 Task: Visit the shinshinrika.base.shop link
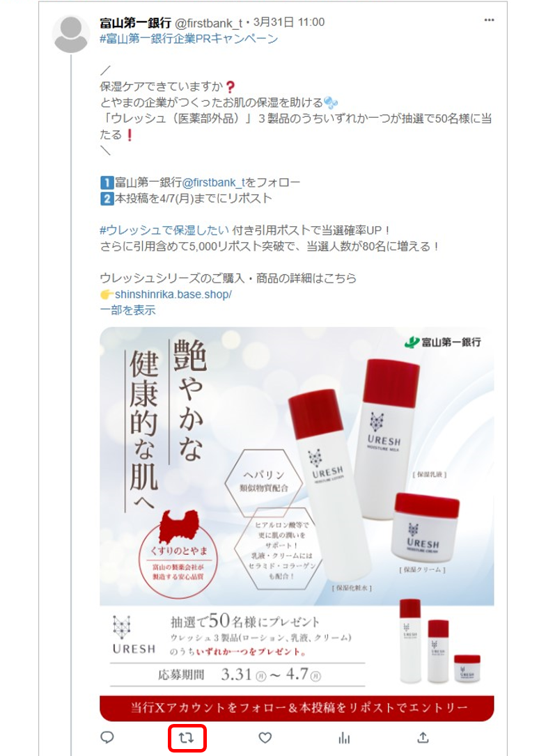tap(173, 294)
